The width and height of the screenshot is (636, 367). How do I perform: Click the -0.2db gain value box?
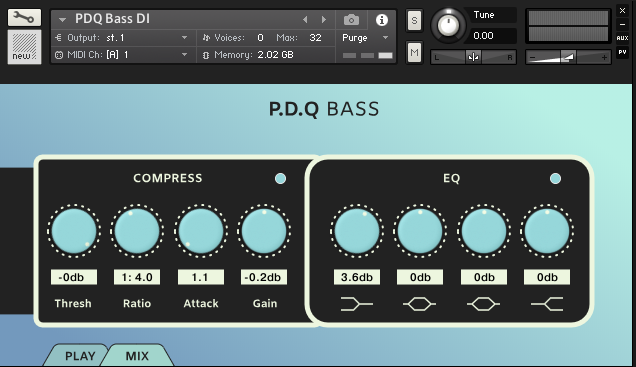coord(264,277)
